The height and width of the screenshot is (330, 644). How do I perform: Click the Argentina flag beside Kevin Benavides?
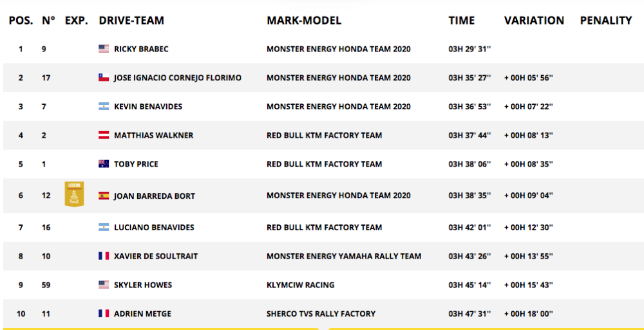point(104,107)
